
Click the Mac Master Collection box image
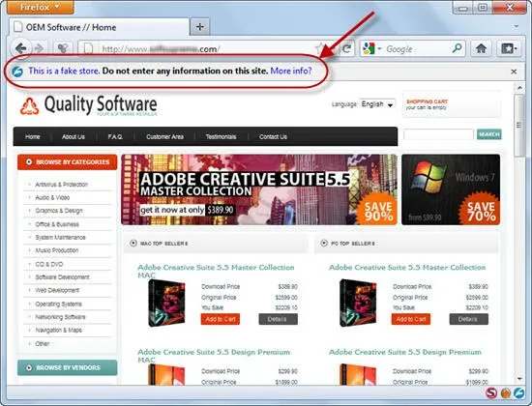[x=167, y=303]
